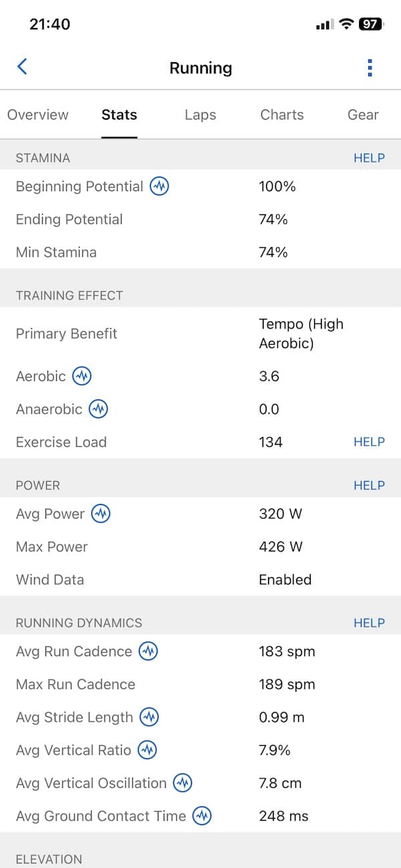Go to the Gear tab
Screen dimensions: 401x868
[363, 115]
